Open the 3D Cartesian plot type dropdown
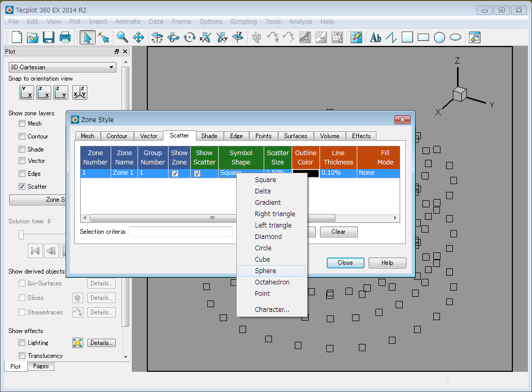 pyautogui.click(x=62, y=67)
